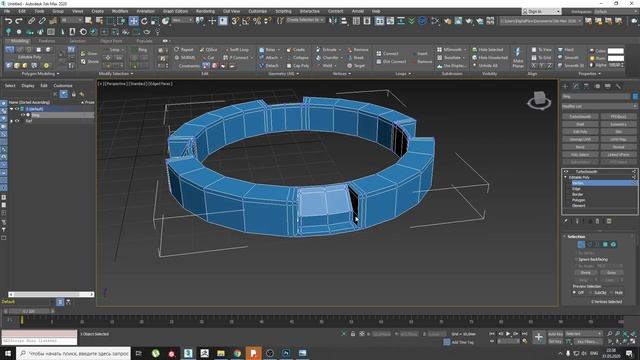Screen dimensions: 640x360
Task: Click the TurboSmooth modifier button
Action: (x=580, y=116)
